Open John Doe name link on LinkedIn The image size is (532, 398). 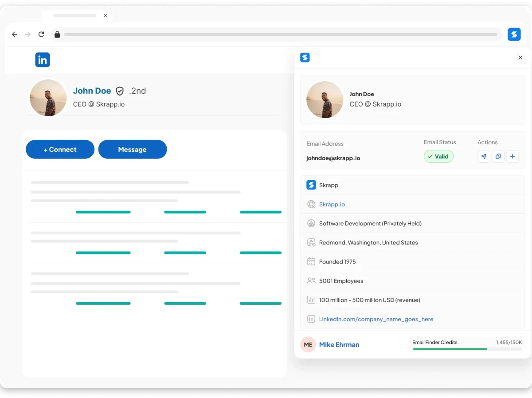coord(92,91)
